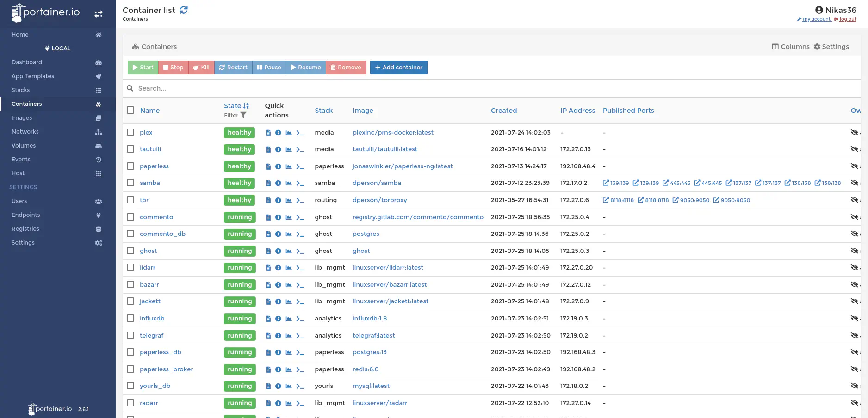Open exec console icon for influxdb container
This screenshot has height=418, width=868.
pos(300,319)
